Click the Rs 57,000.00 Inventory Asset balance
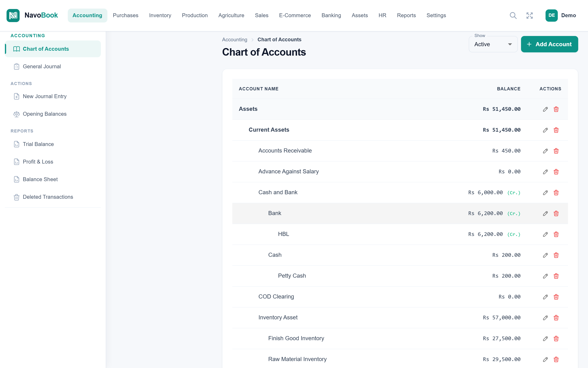588x368 pixels. click(x=501, y=318)
